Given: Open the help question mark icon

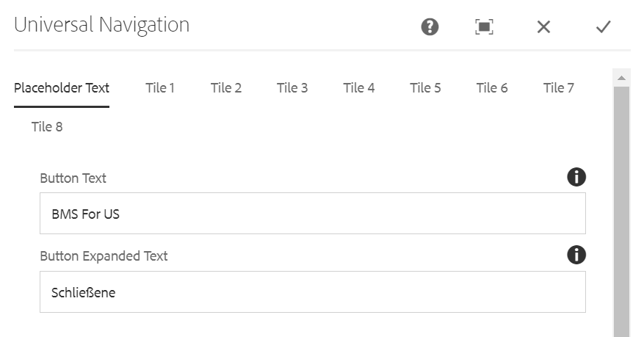Looking at the screenshot, I should tap(430, 27).
